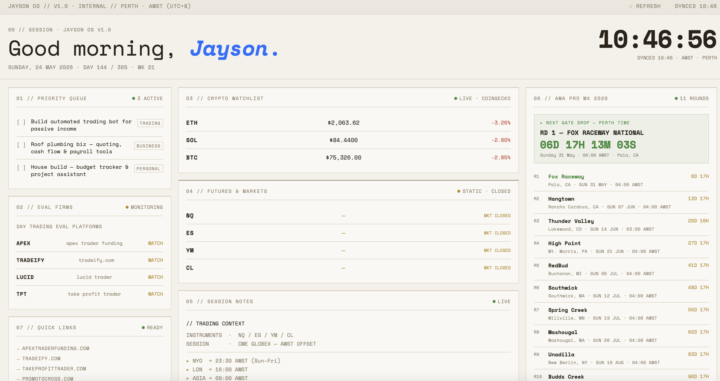Click the BUSINESS tag on roof plumbing task

148,146
